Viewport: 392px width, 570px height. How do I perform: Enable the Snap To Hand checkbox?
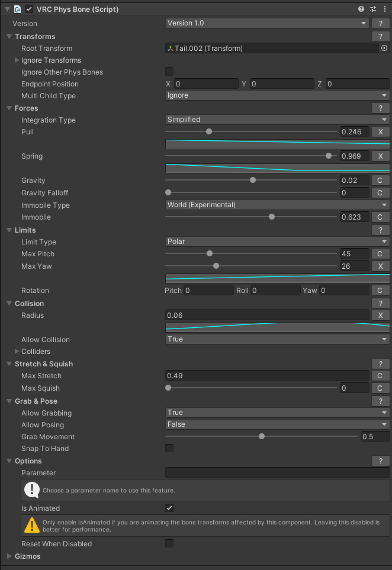(169, 448)
